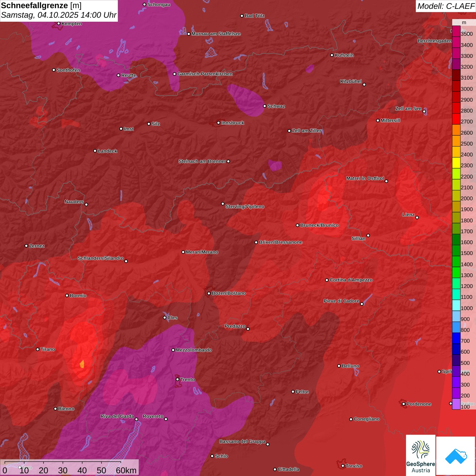
Task: Click the 'Meran/Merano' label
Action: 202,252
